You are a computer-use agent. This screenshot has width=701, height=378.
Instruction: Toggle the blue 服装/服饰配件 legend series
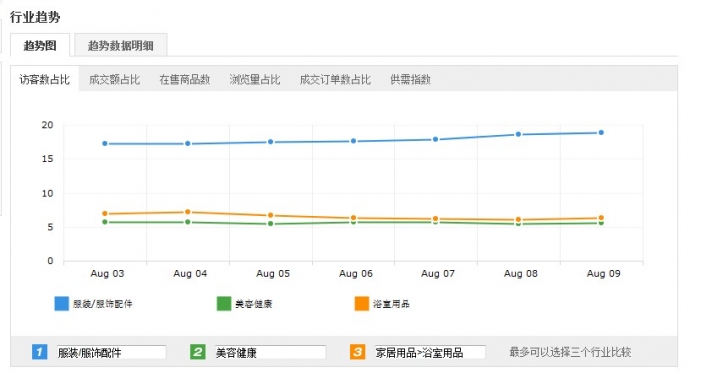tap(93, 304)
